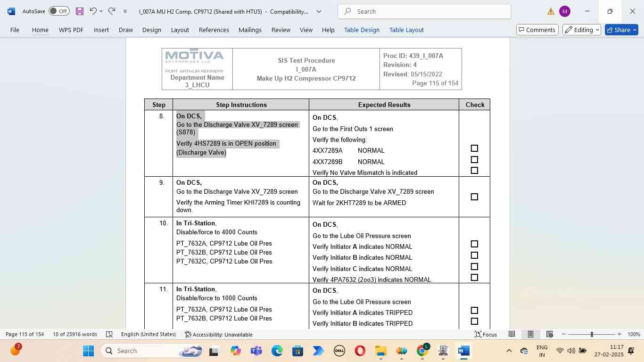Save the document with the Save icon
The width and height of the screenshot is (644, 362).
coord(80,11)
